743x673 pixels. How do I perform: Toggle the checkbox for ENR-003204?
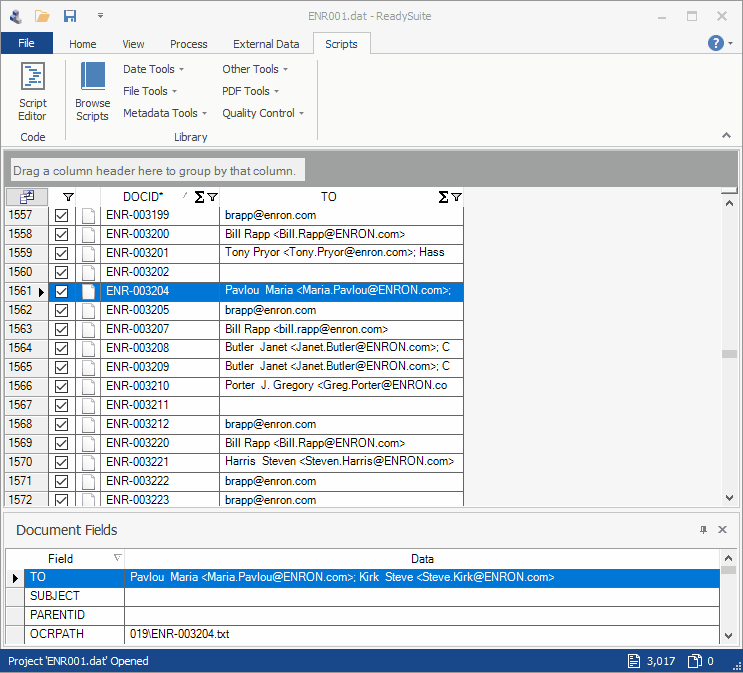tap(61, 291)
